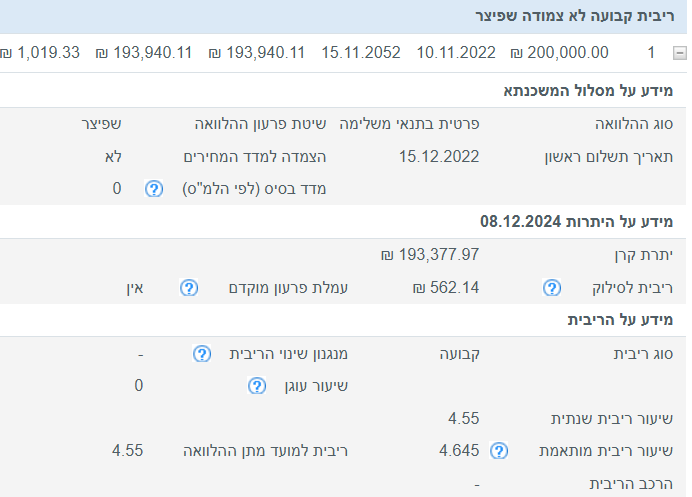Click first payment date 15.12.2022

coord(439,156)
